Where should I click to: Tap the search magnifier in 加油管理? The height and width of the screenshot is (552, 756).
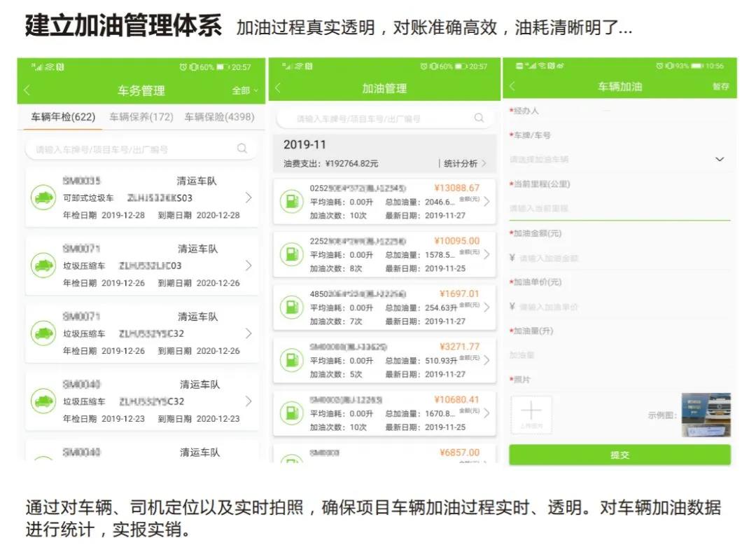tap(479, 119)
